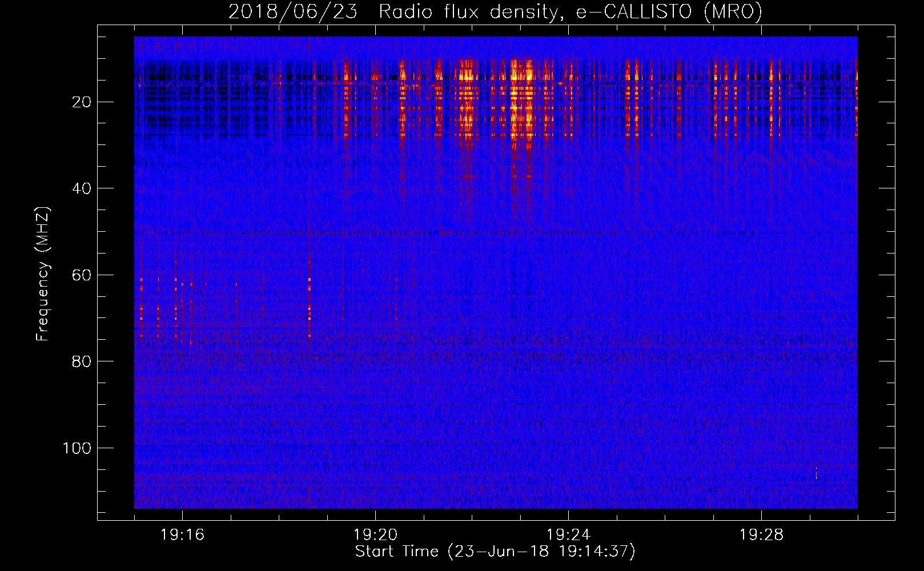Image resolution: width=924 pixels, height=571 pixels.
Task: Click the 60 MHz frequency label
Action: (82, 275)
